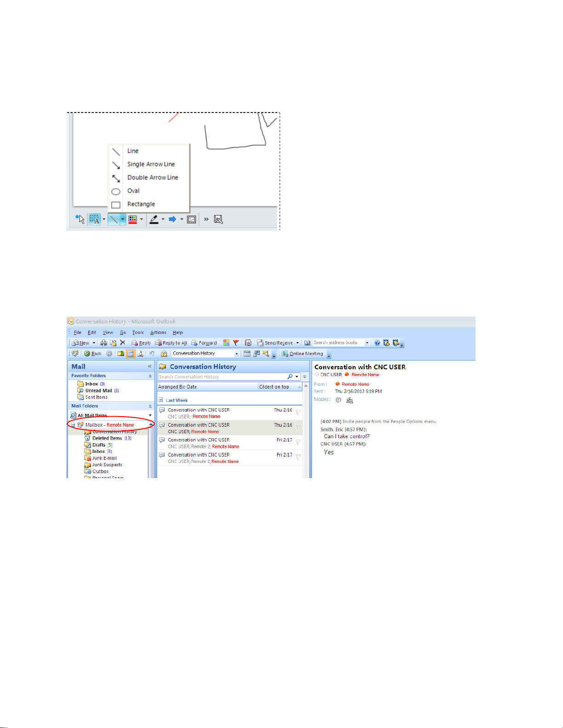Click the Forward button
This screenshot has width=563, height=728.
pyautogui.click(x=204, y=343)
